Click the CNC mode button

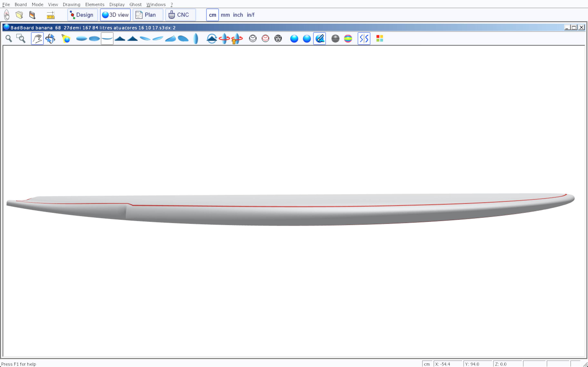180,15
